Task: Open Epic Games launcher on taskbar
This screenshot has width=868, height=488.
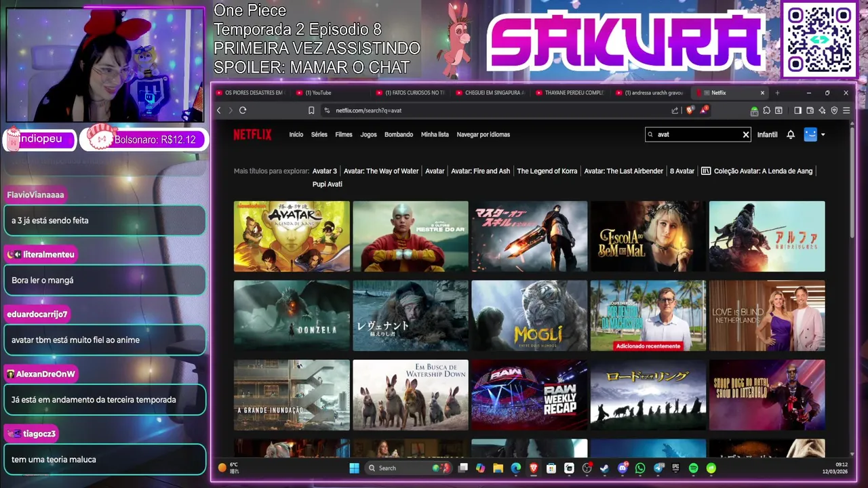Action: coord(676,468)
